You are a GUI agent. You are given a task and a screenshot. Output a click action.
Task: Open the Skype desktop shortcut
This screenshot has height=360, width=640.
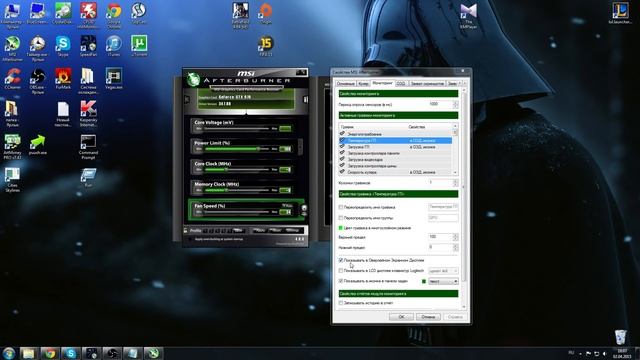click(x=63, y=46)
